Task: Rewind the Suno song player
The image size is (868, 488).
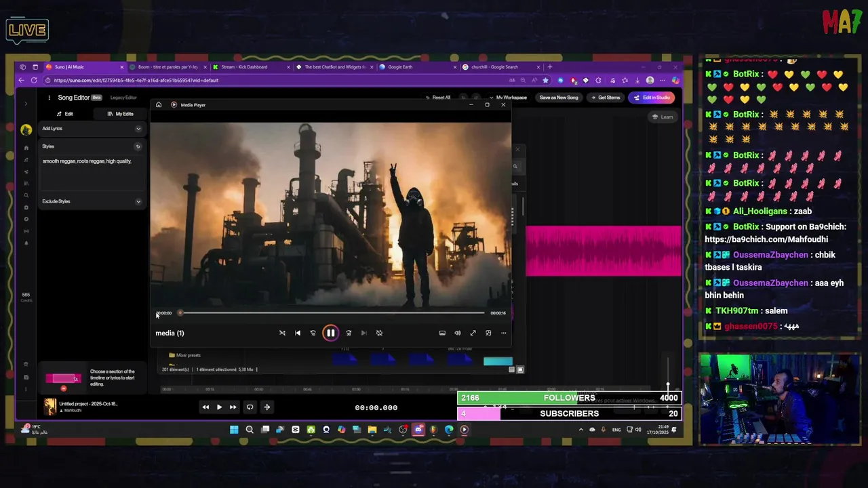Action: pos(205,407)
